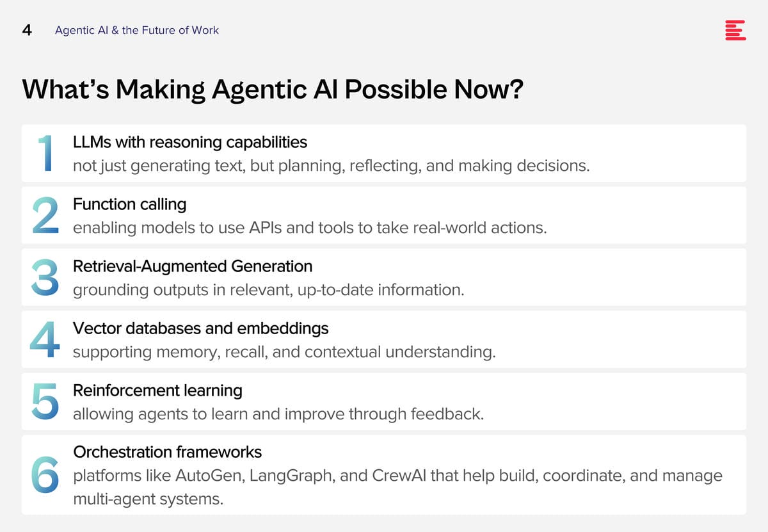
Task: Click the 'Function calling' heading
Action: point(130,204)
